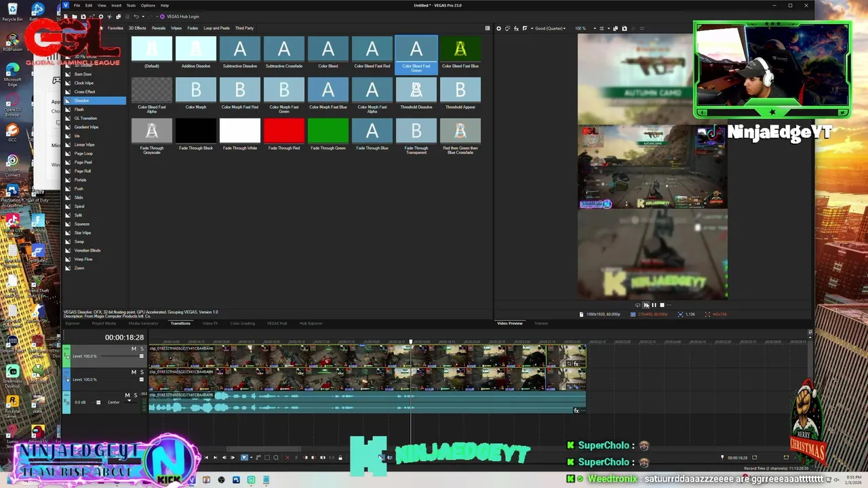Mute the second video track
The image size is (868, 488).
[134, 372]
